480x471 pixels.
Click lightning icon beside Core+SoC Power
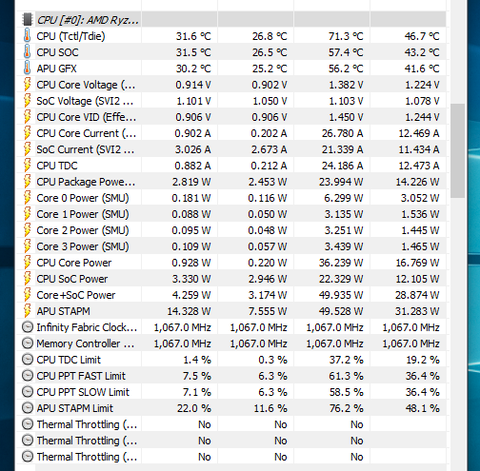[x=27, y=295]
